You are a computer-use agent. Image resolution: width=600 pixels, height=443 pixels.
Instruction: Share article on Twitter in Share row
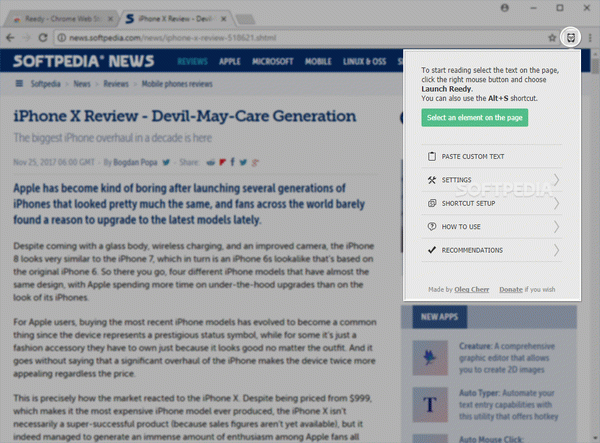tap(243, 162)
